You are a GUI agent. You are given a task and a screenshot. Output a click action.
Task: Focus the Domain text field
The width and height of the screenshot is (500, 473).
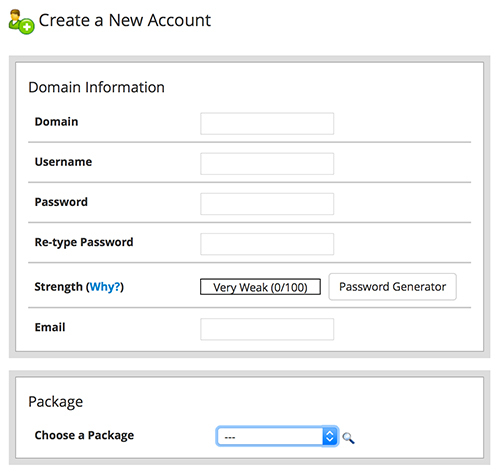point(267,124)
